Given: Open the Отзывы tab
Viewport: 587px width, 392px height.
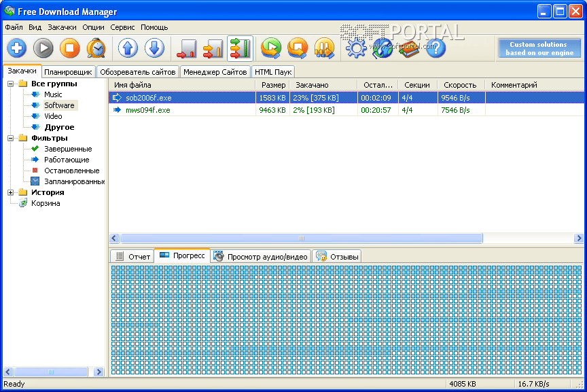Looking at the screenshot, I should (x=337, y=257).
